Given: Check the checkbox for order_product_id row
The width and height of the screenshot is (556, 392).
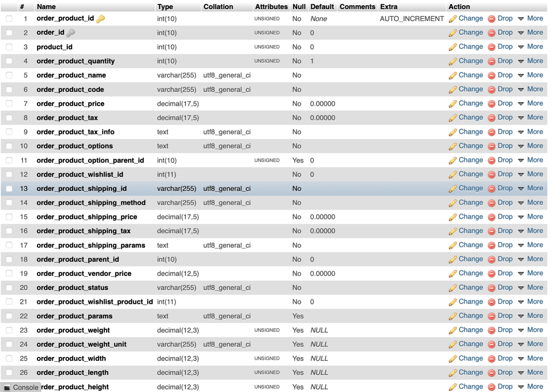Looking at the screenshot, I should pos(9,19).
